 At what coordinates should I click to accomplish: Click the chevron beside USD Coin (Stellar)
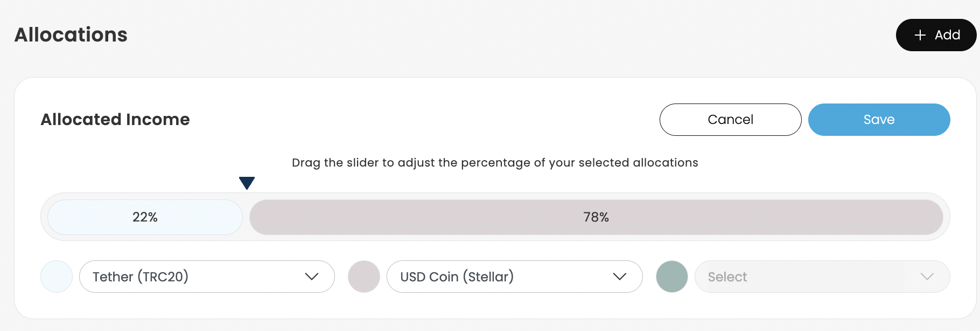click(620, 277)
